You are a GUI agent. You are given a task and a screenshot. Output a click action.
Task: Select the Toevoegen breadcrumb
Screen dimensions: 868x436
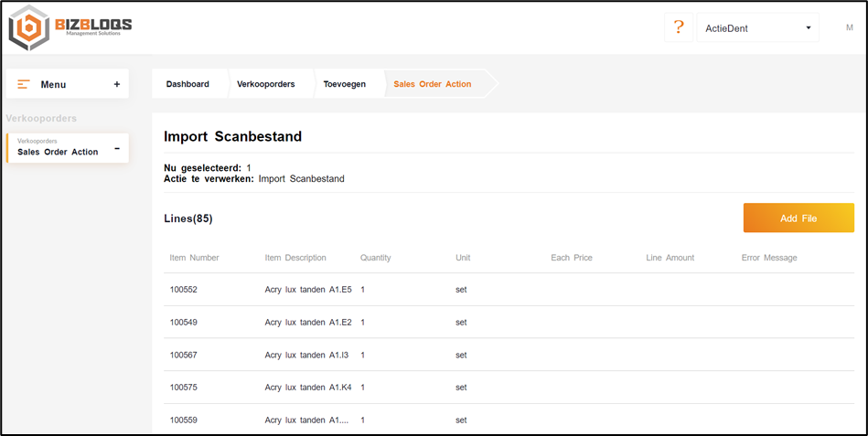(344, 84)
